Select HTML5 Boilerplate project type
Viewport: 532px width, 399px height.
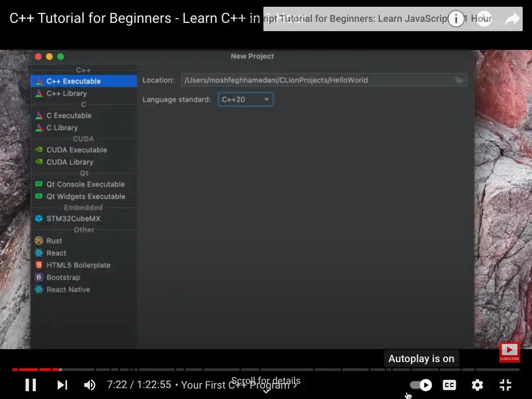84,265
